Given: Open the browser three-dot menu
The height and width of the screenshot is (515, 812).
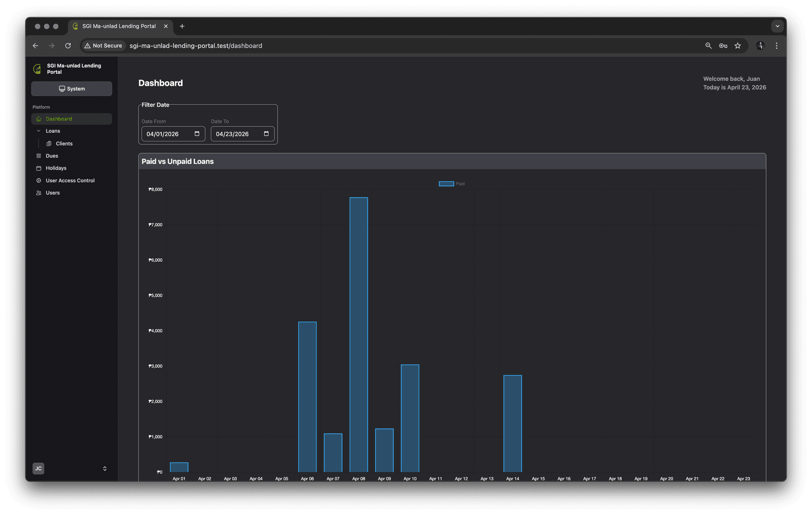Looking at the screenshot, I should (777, 46).
